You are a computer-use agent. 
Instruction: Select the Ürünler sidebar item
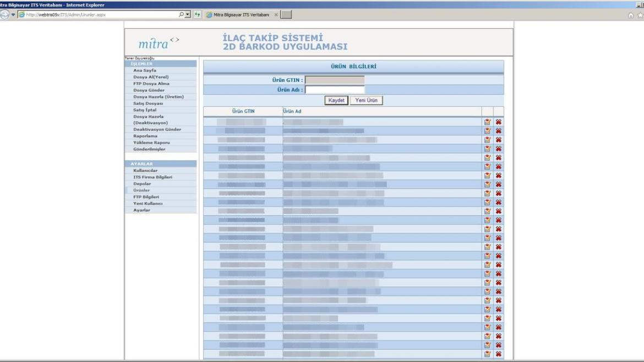[141, 190]
